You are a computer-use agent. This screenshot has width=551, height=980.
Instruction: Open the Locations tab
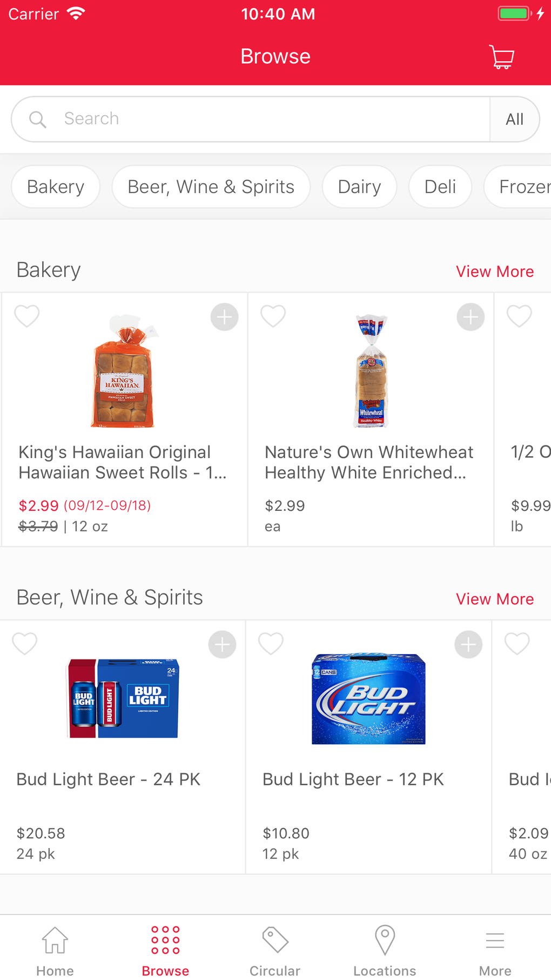click(x=385, y=951)
